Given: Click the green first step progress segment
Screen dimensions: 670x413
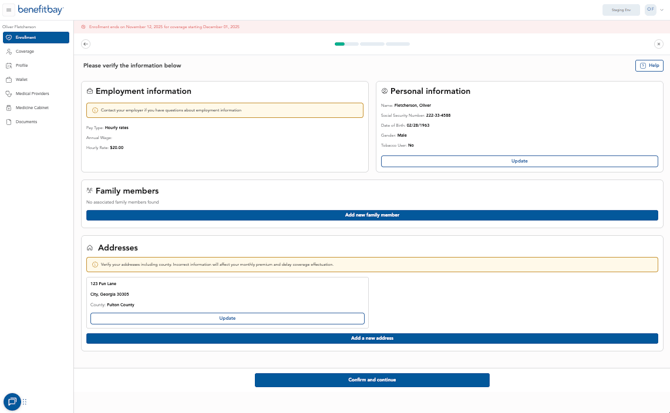Looking at the screenshot, I should click(x=340, y=44).
